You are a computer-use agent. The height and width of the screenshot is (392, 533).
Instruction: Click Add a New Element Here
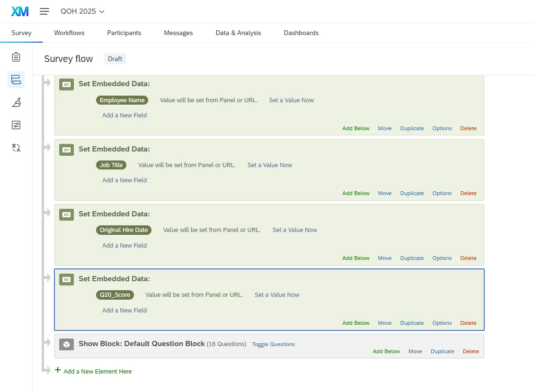[x=98, y=372]
